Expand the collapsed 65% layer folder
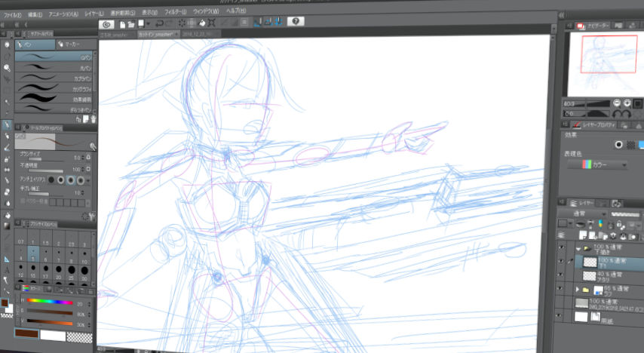The image size is (644, 353). pos(578,289)
